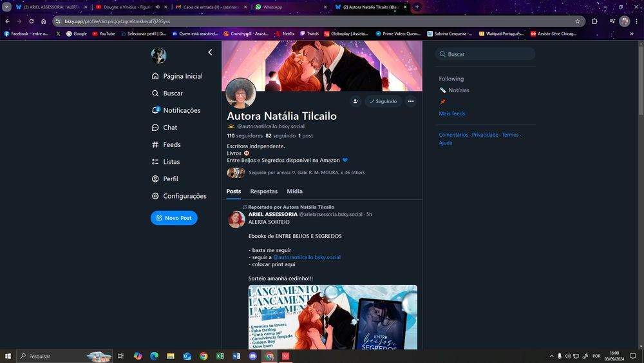This screenshot has height=363, width=644.
Task: Click the Ajuda link
Action: [x=445, y=143]
